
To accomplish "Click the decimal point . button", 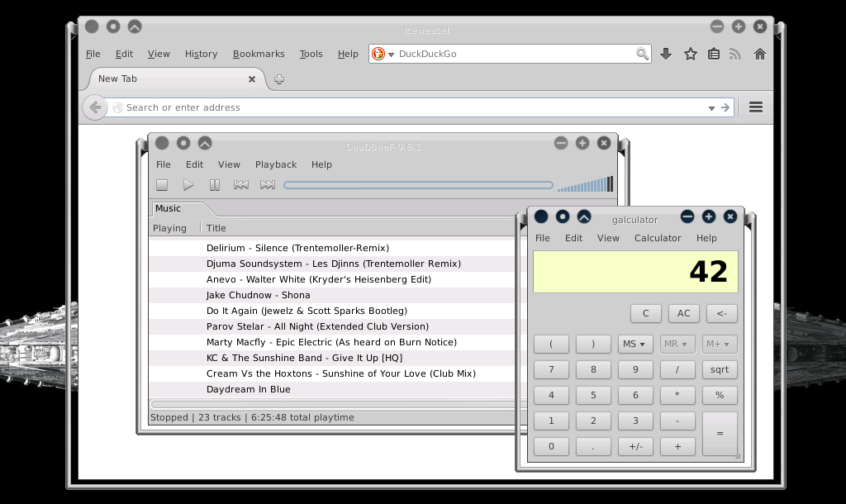I will [593, 446].
